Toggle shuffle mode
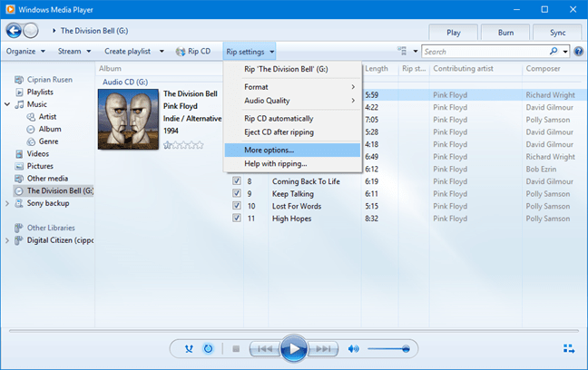Image resolution: width=588 pixels, height=370 pixels. click(189, 349)
